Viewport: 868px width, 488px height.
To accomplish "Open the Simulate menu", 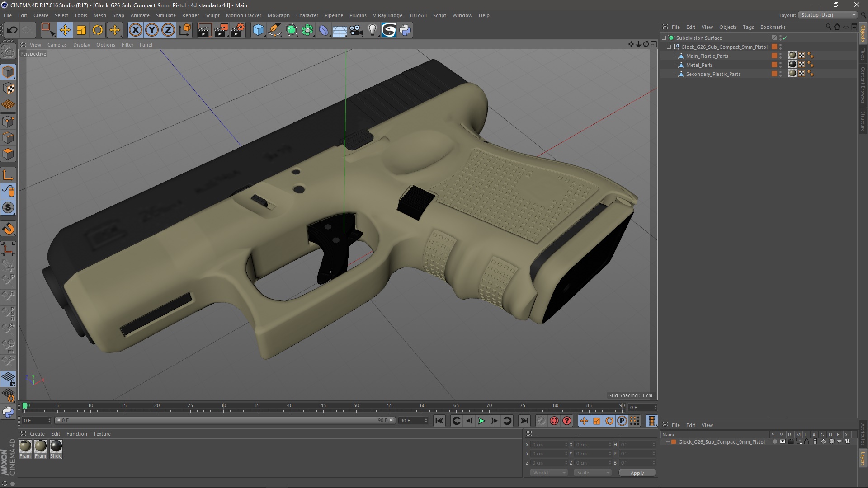I will (165, 15).
